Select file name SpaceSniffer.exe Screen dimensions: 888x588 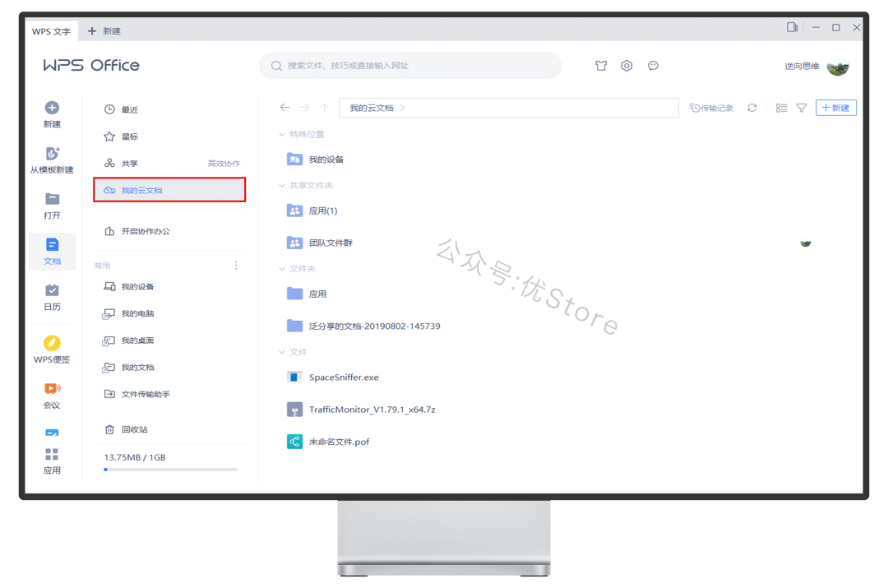coord(344,377)
